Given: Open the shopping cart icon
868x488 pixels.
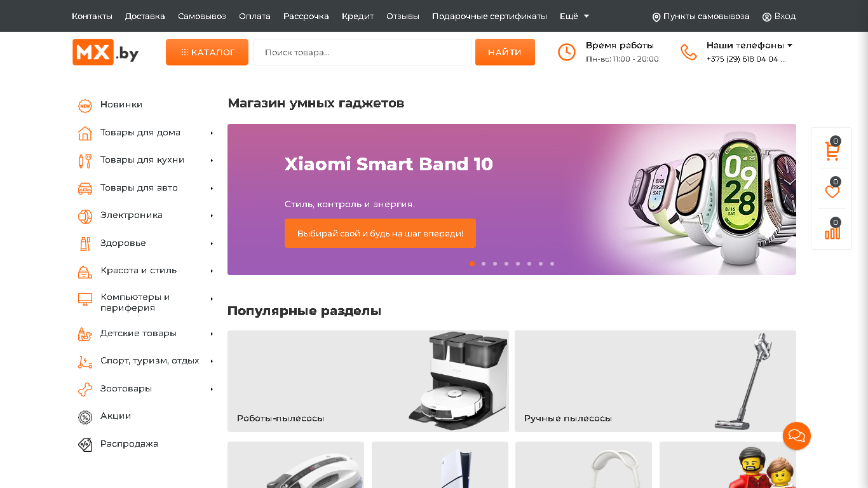Looking at the screenshot, I should (x=832, y=151).
